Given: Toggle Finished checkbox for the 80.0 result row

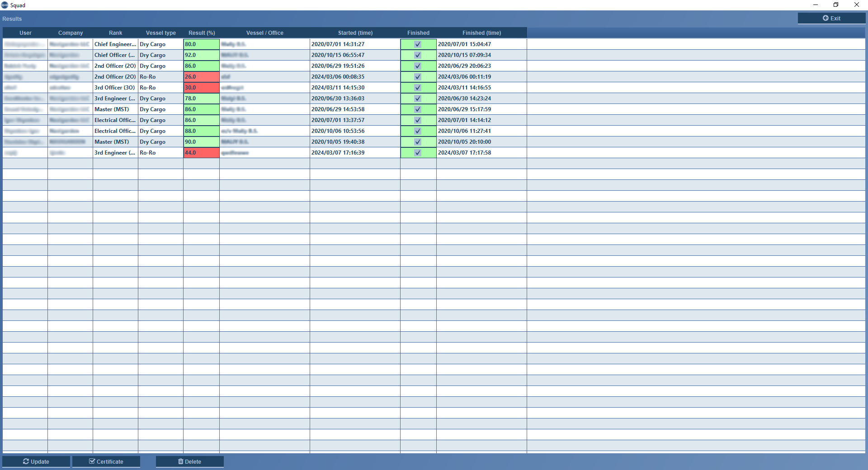Looking at the screenshot, I should click(418, 44).
